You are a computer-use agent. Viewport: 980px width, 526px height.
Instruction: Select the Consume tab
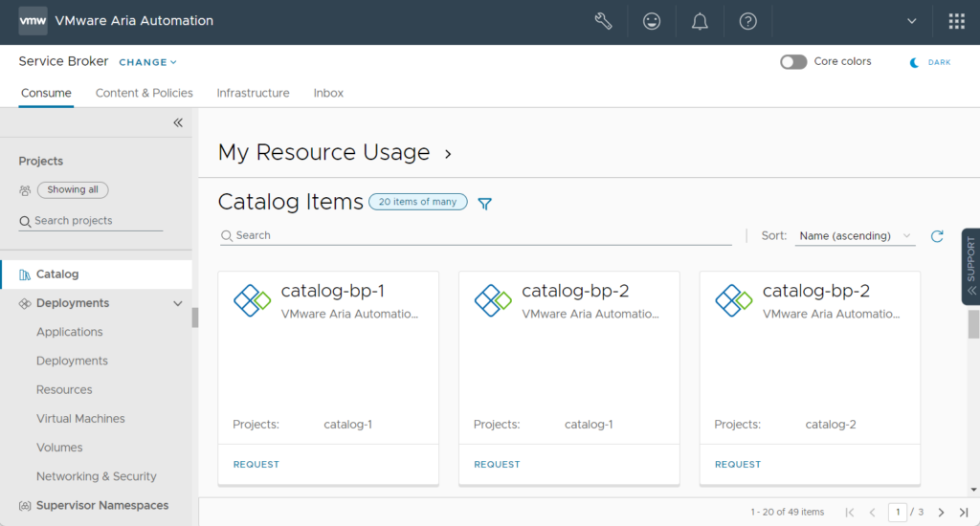point(46,93)
